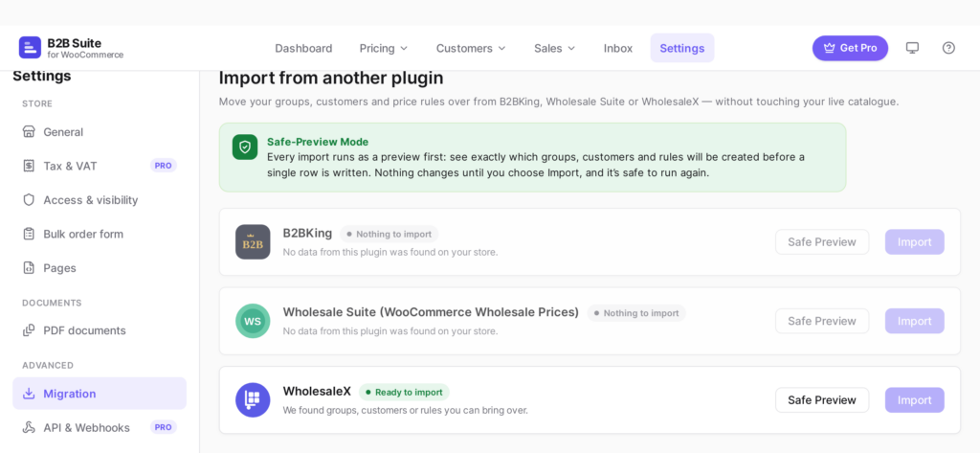This screenshot has height=453, width=980.
Task: Click the General store icon in sidebar
Action: tap(29, 132)
